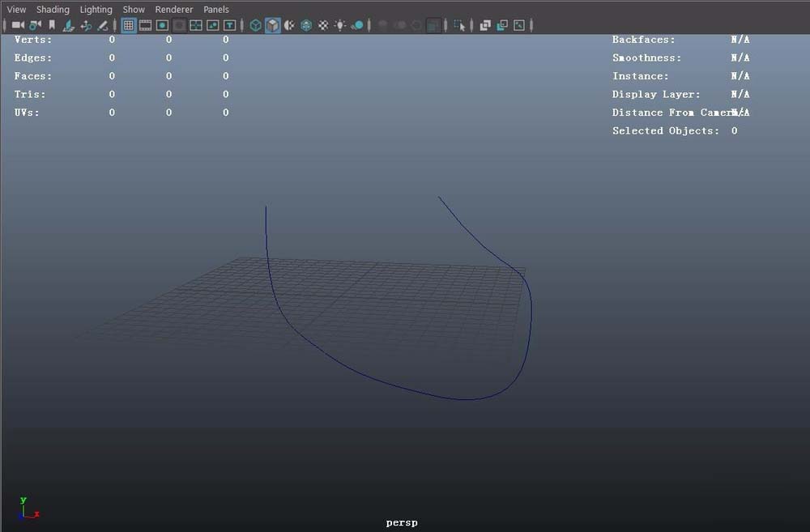Toggle Wireframe on Shaded icon
810x532 pixels.
tap(306, 25)
